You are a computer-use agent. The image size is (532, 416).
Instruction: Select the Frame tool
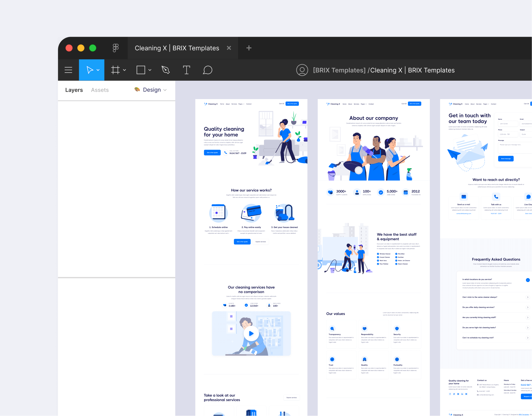(x=115, y=70)
